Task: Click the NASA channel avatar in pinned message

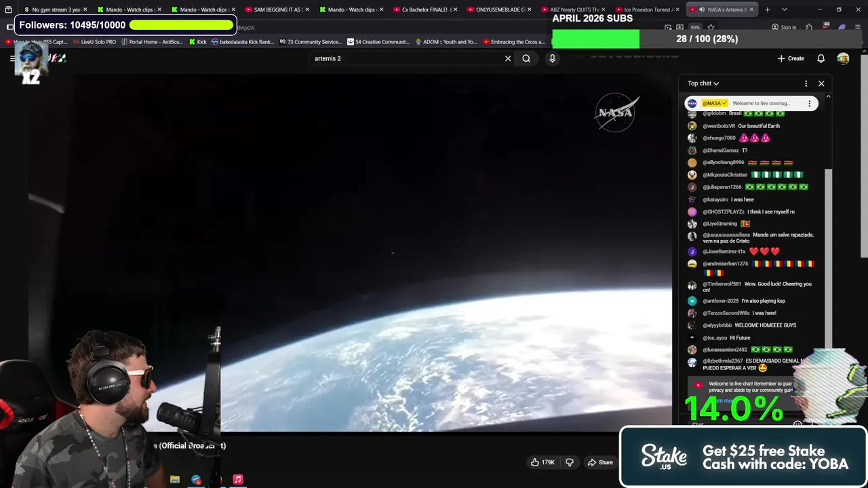Action: (692, 104)
